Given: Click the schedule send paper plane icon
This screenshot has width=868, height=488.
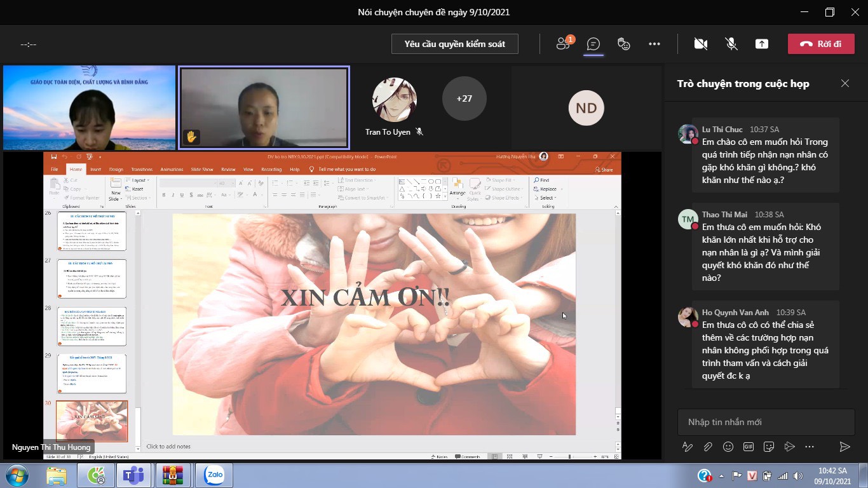Looking at the screenshot, I should tap(790, 447).
